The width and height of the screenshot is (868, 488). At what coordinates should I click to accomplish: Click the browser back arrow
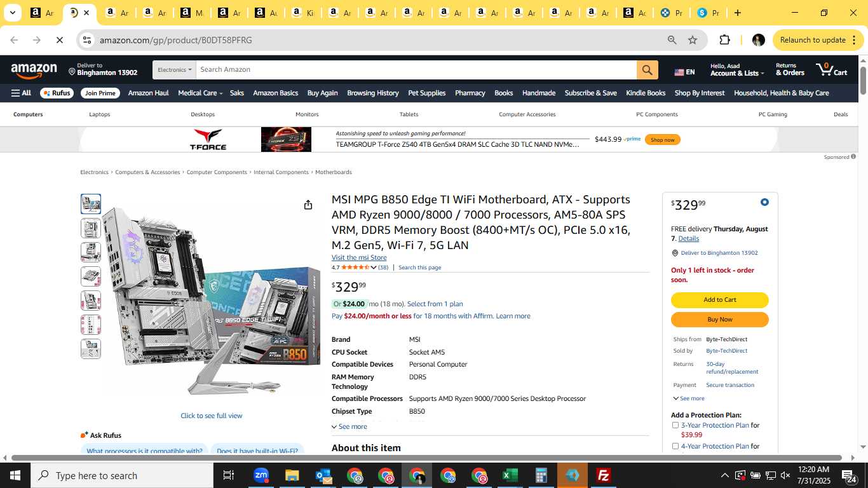[x=14, y=40]
